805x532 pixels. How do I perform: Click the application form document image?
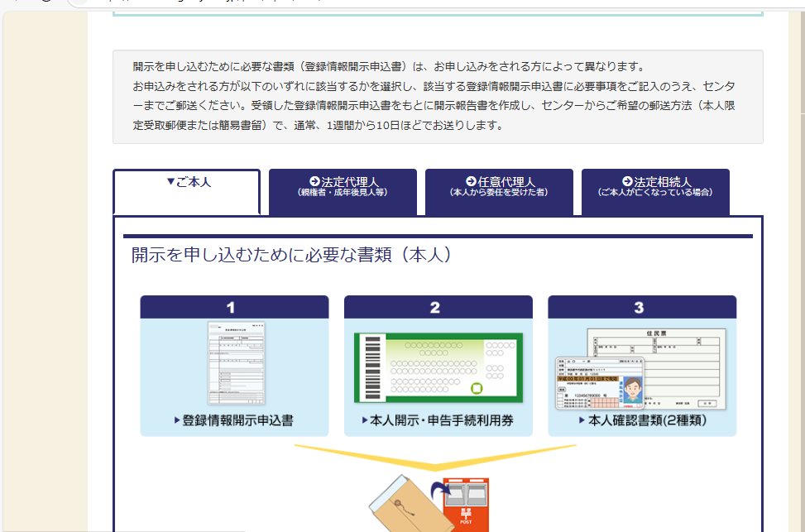point(236,364)
